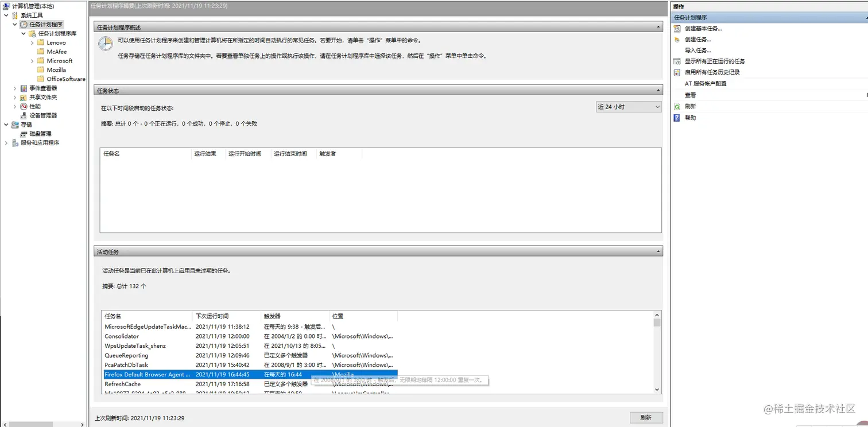The image size is (868, 427).
Task: Open the OfficeSoftware folder icon
Action: pos(41,79)
